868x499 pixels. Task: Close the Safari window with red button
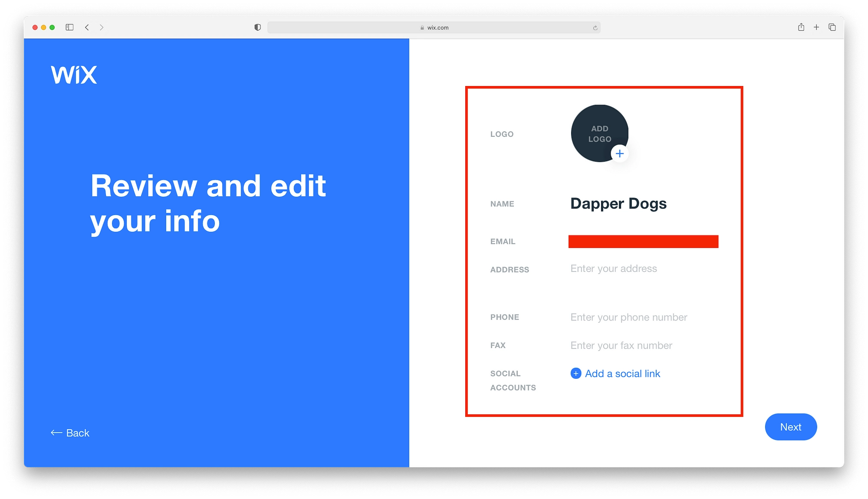[x=35, y=27]
